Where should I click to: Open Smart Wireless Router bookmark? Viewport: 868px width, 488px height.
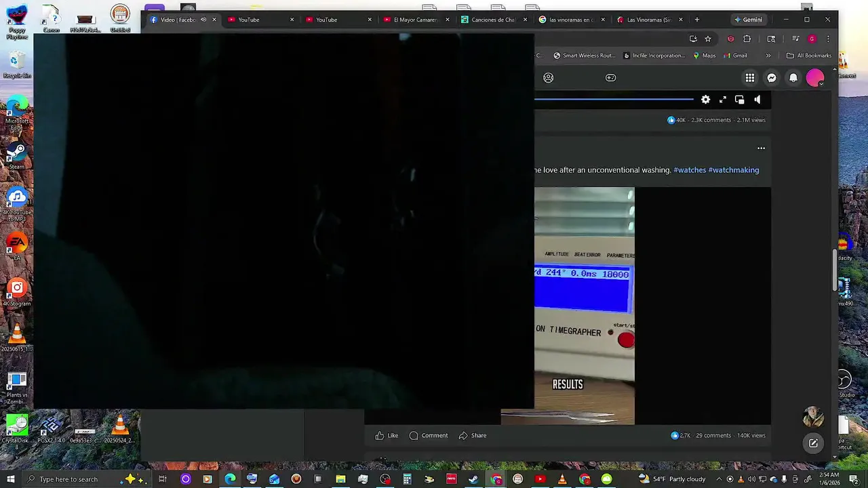point(585,56)
